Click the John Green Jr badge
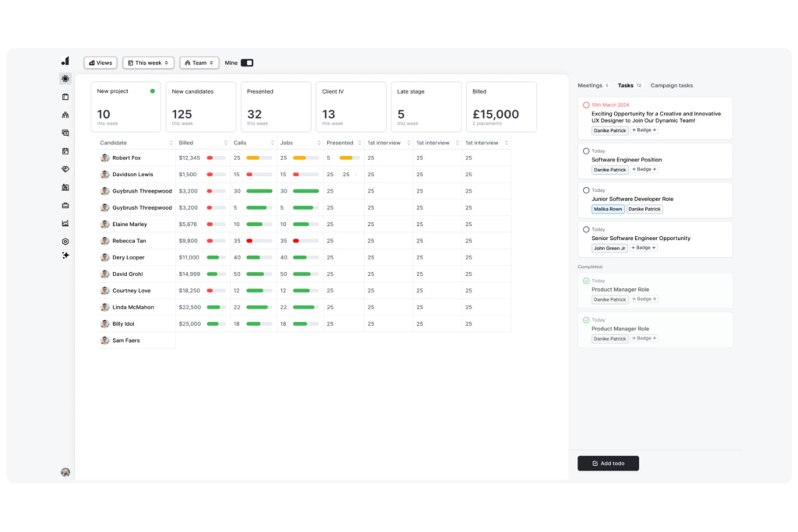This screenshot has height=532, width=798. click(x=609, y=248)
